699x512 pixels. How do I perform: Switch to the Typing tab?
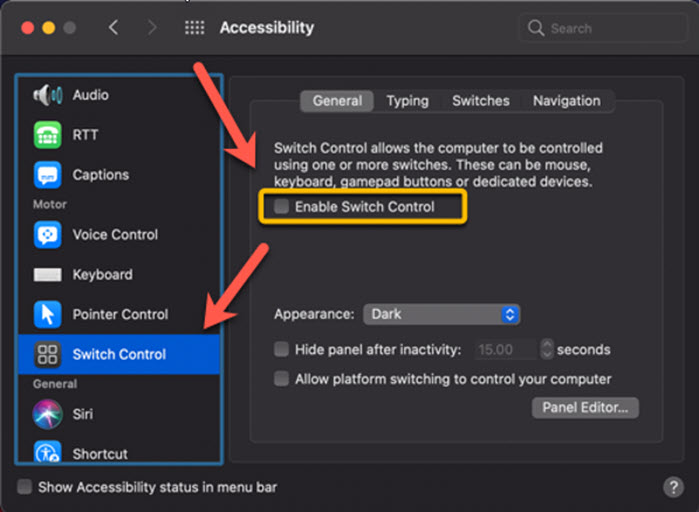(x=407, y=101)
